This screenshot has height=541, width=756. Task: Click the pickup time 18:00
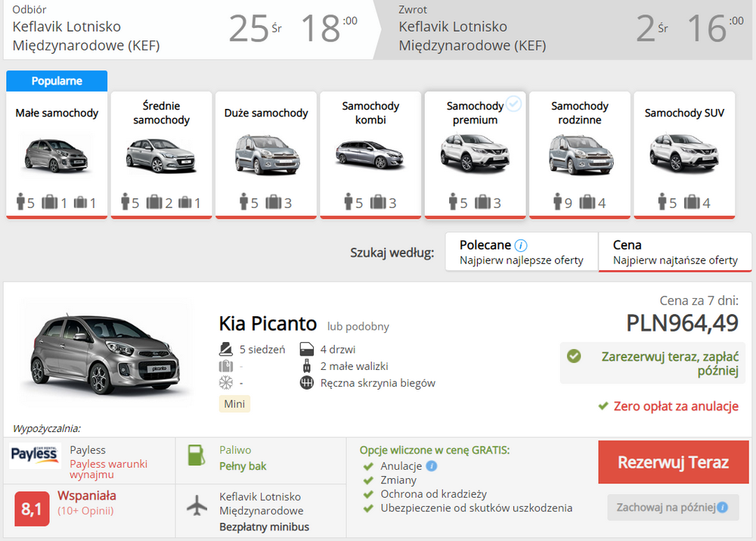[x=329, y=28]
